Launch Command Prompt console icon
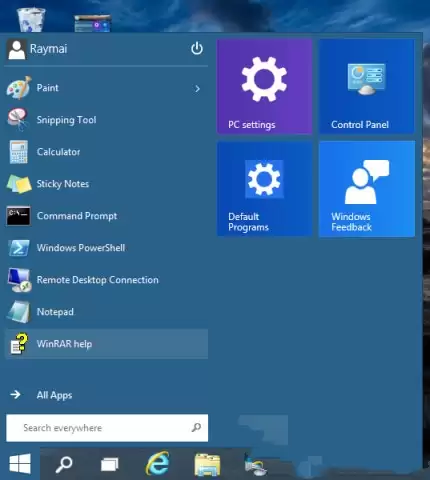Image resolution: width=430 pixels, height=480 pixels. pyautogui.click(x=18, y=216)
